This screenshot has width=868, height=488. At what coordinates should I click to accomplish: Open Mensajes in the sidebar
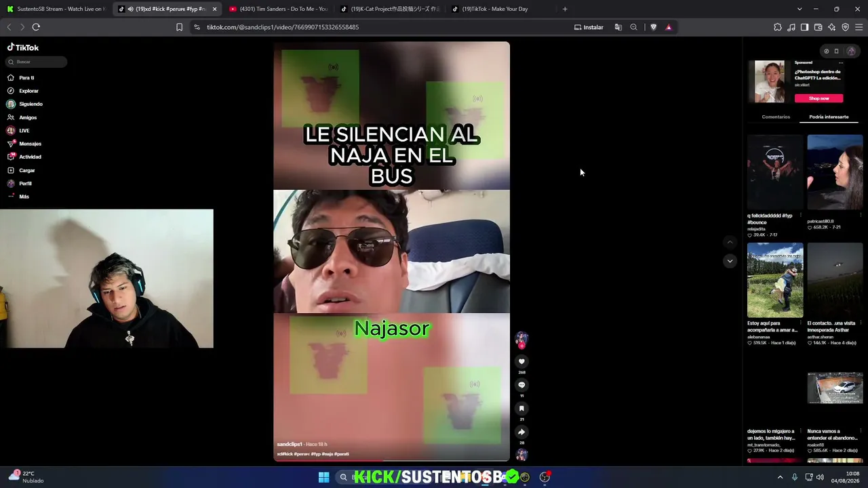point(24,144)
